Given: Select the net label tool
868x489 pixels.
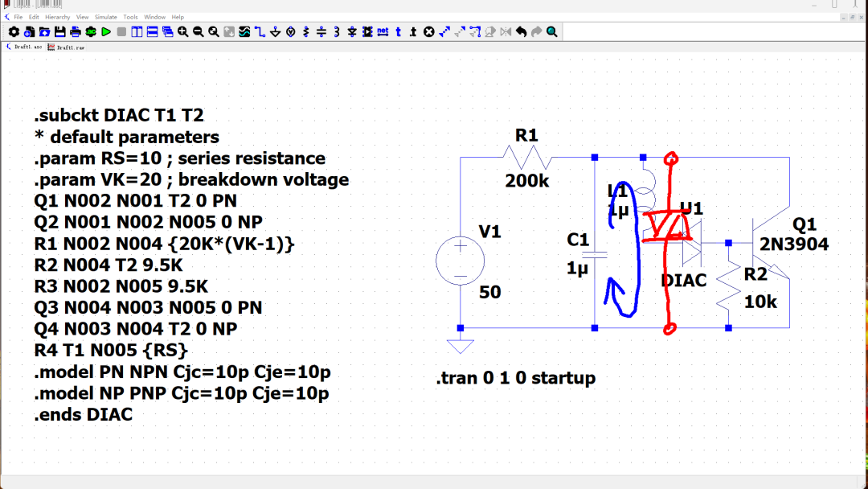Looking at the screenshot, I should (383, 32).
